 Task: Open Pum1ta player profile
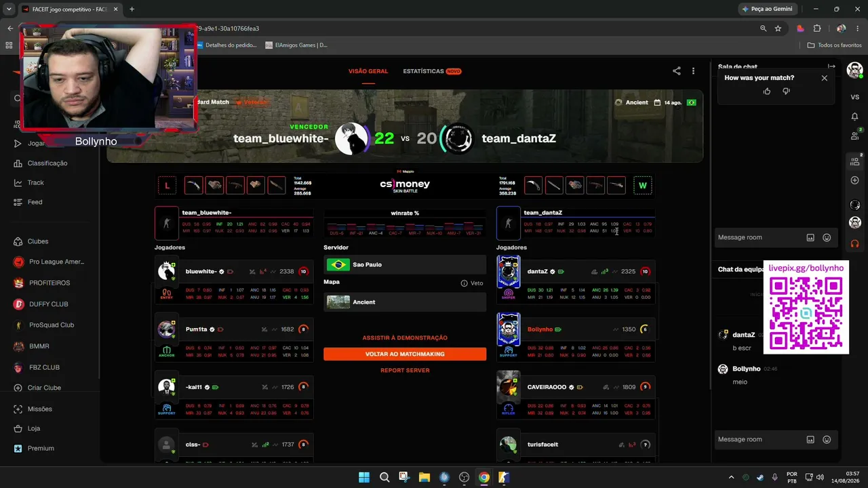point(197,329)
